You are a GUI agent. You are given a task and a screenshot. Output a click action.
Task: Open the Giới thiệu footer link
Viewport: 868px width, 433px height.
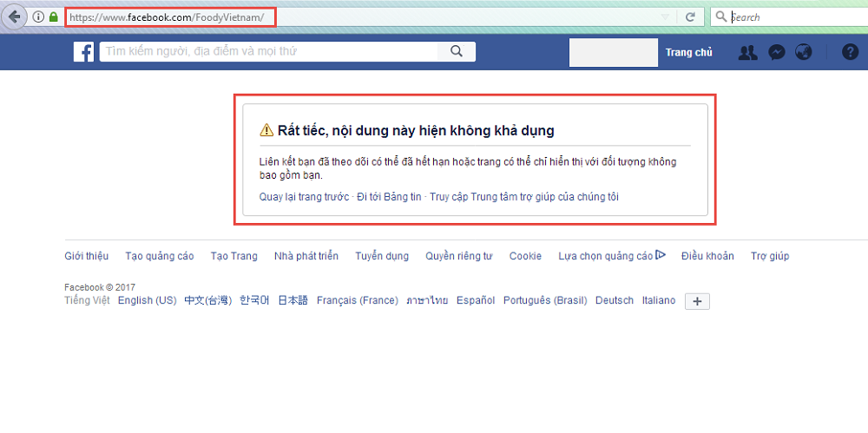[x=86, y=256]
